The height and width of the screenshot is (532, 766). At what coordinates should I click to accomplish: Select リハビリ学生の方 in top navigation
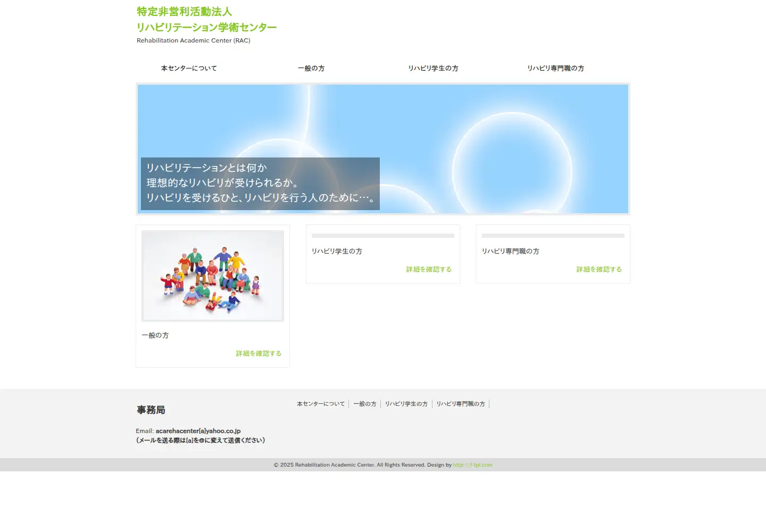433,68
